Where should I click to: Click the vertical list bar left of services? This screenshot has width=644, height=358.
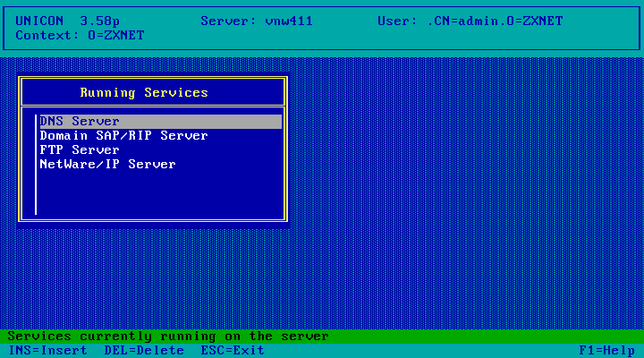[36, 165]
